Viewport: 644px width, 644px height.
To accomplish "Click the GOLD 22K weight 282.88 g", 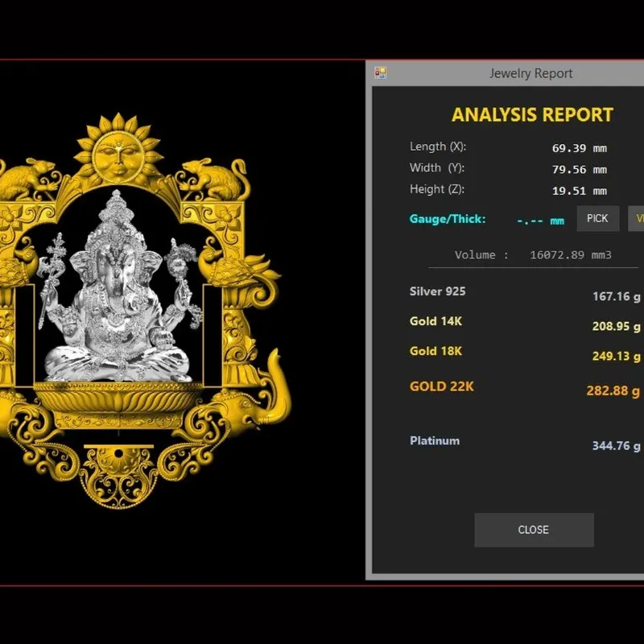I will (613, 390).
